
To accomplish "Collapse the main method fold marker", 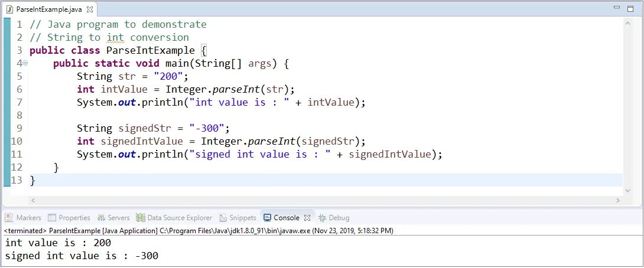I will pos(25,63).
